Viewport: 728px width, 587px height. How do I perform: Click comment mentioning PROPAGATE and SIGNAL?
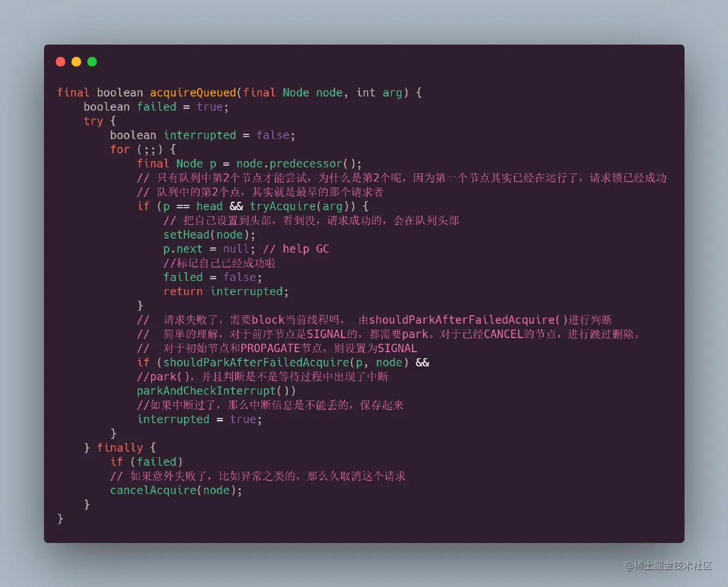[x=277, y=348]
